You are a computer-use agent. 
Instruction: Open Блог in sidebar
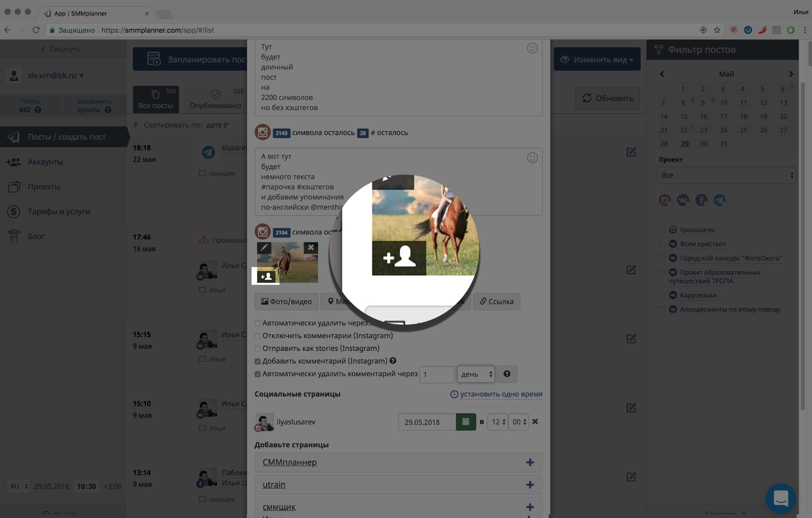(x=36, y=236)
